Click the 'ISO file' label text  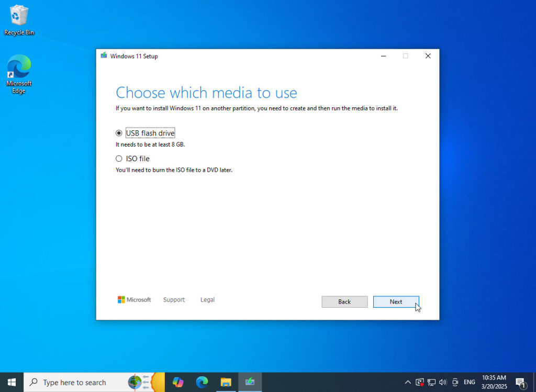point(138,159)
